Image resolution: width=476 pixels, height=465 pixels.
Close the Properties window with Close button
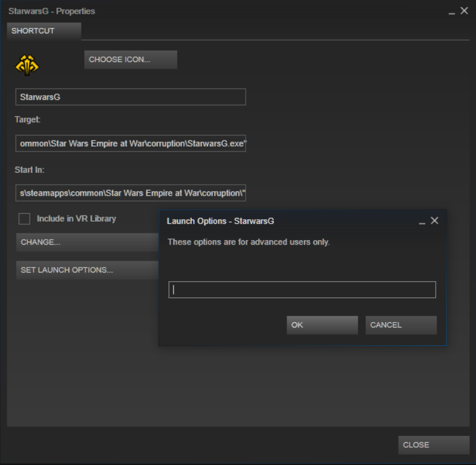pos(434,445)
